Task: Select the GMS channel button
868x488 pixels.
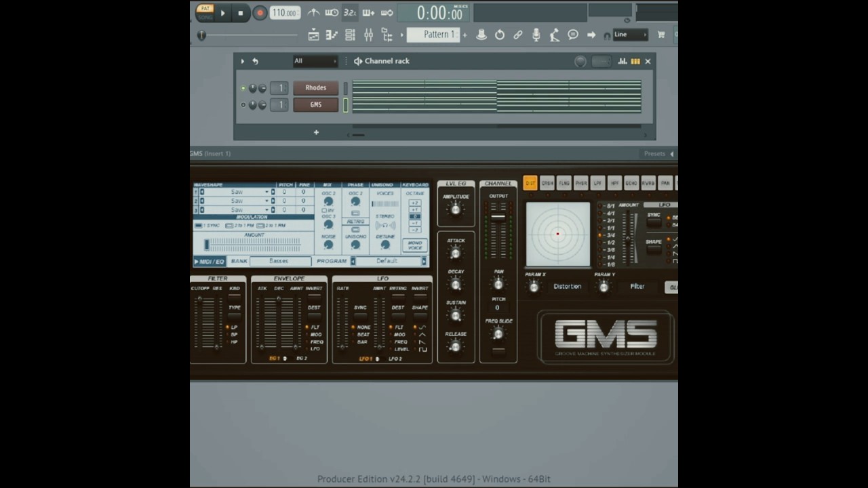Action: 316,104
